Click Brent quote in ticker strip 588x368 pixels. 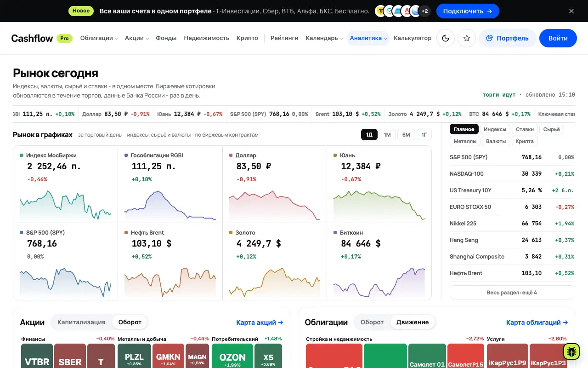coord(348,114)
